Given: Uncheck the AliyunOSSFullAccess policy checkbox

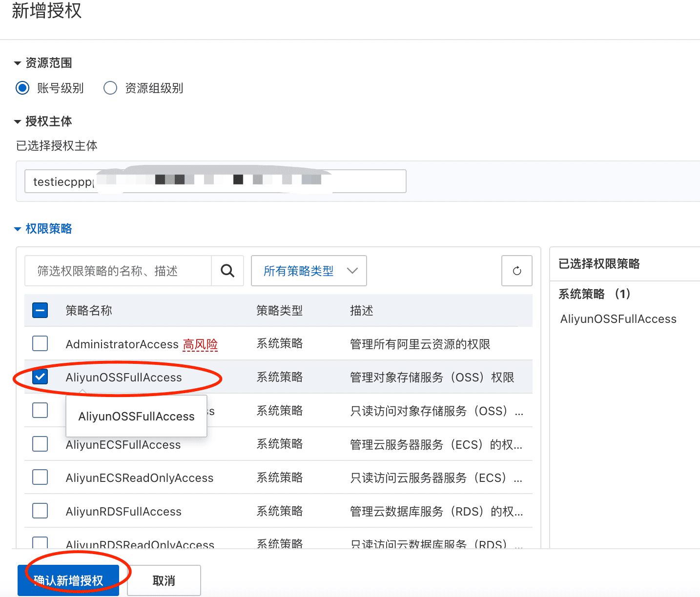Looking at the screenshot, I should [40, 377].
